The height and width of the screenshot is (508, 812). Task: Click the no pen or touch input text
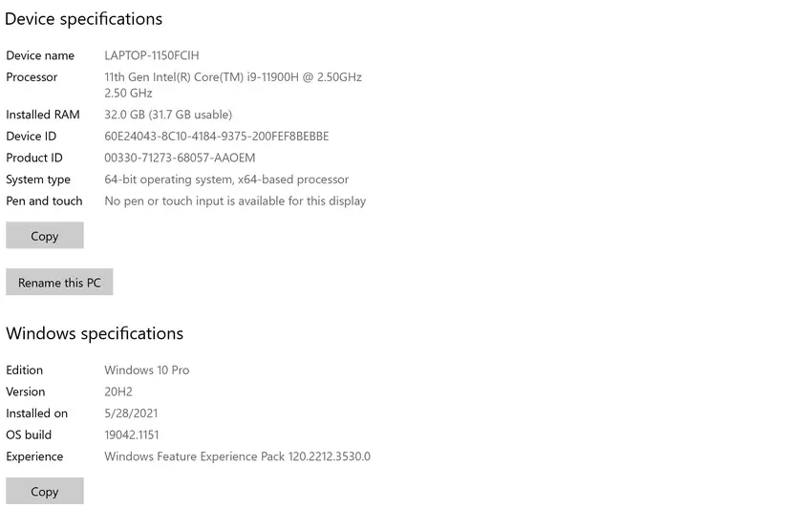click(x=235, y=201)
